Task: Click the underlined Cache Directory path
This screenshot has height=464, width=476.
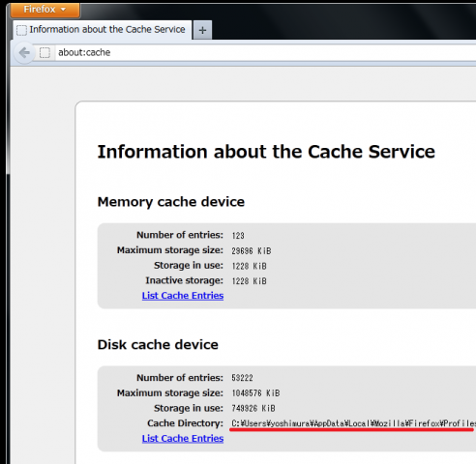Action: click(x=353, y=423)
